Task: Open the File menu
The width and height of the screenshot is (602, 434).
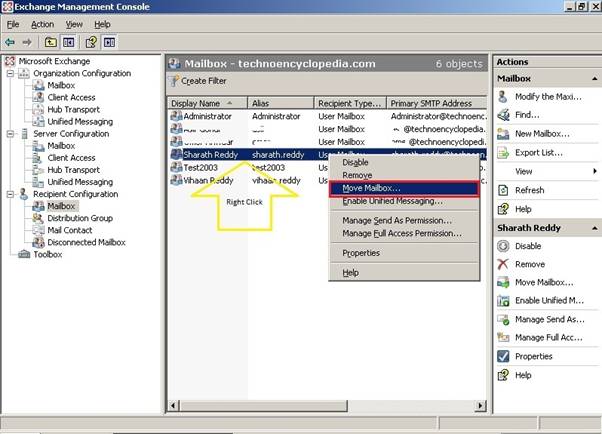Action: click(x=13, y=25)
